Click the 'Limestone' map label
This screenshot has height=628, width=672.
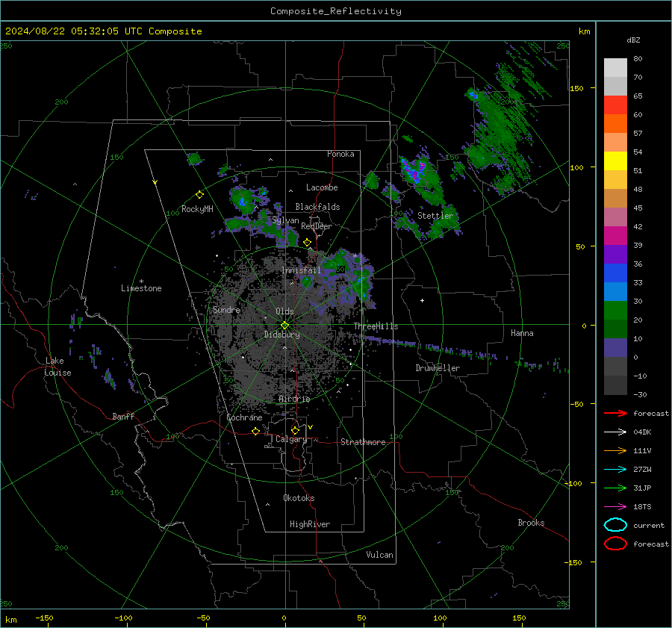(x=141, y=288)
